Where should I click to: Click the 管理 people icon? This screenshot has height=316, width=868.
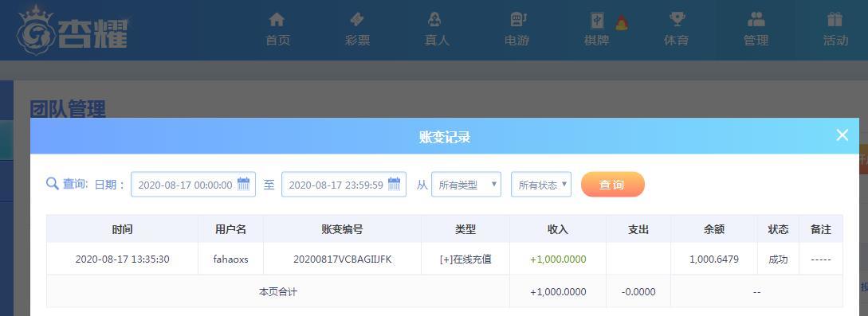(756, 21)
